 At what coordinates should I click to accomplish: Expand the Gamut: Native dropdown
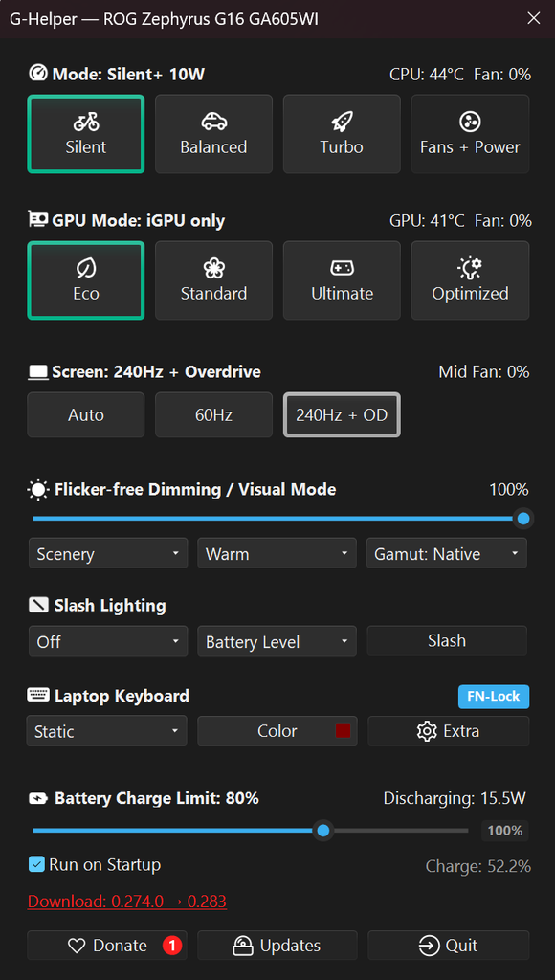(446, 554)
